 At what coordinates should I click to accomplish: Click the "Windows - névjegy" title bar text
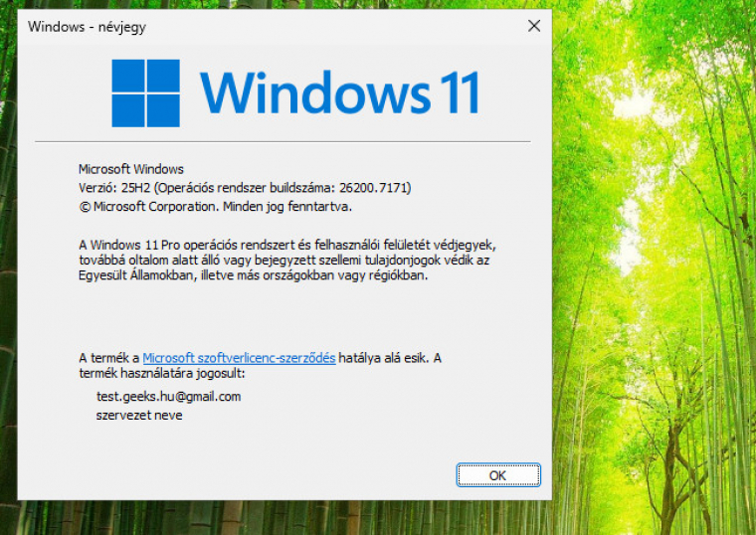[x=88, y=27]
